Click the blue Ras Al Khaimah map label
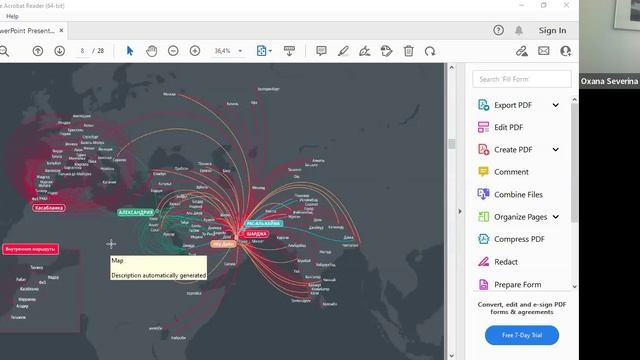Screen dimensions: 640x360 (263, 224)
